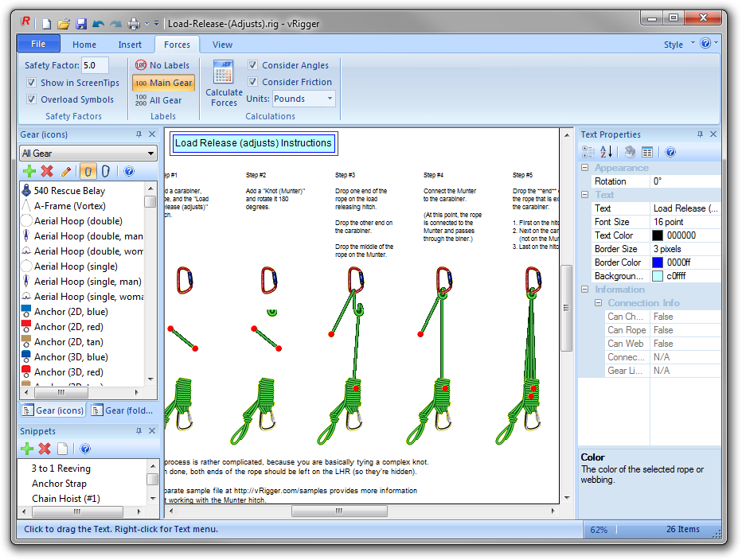Click red X delete icon in Snippets panel
This screenshot has height=560, width=742.
(x=45, y=449)
